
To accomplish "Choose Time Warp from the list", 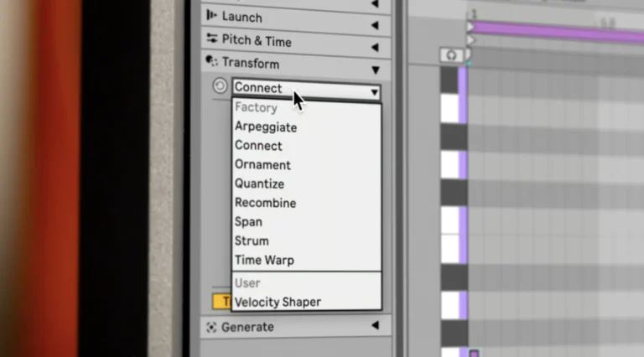I will (x=306, y=260).
